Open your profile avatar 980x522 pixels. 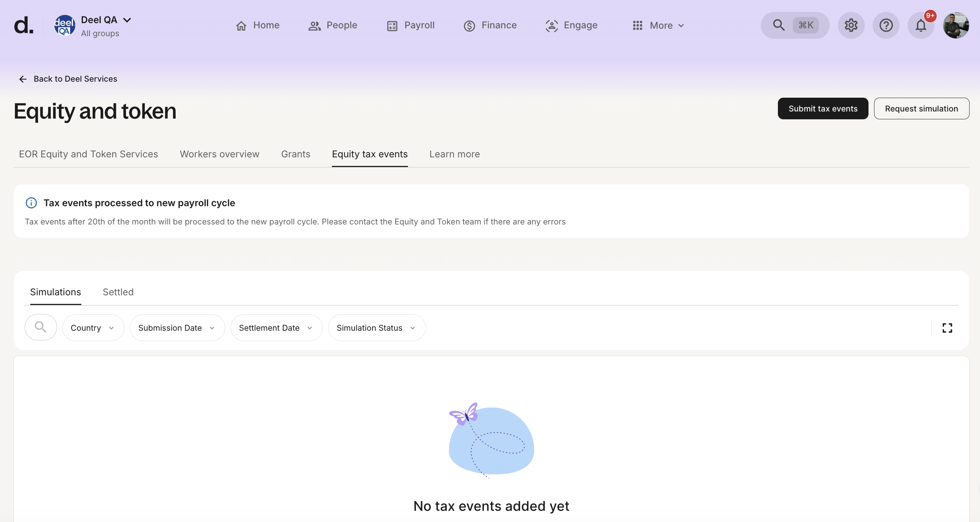(957, 25)
